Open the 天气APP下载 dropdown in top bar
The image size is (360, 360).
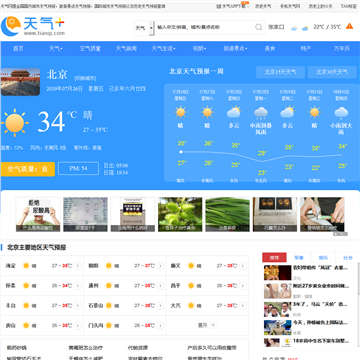(x=232, y=6)
